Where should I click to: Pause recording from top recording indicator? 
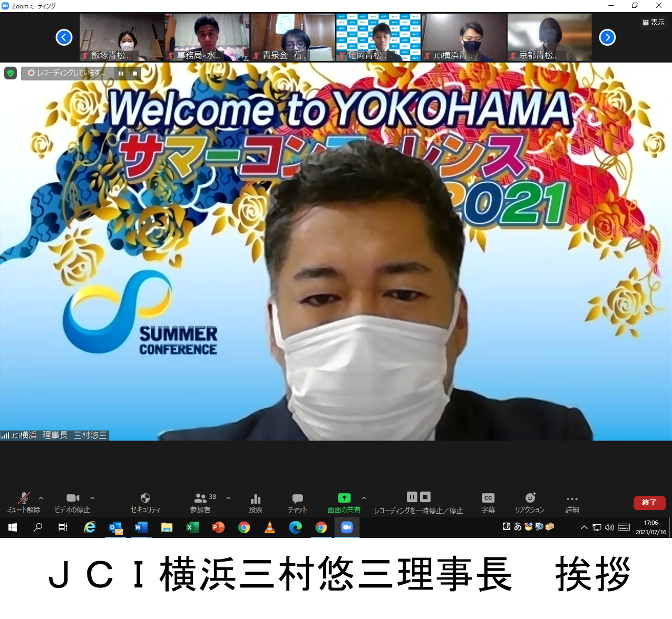(x=121, y=73)
